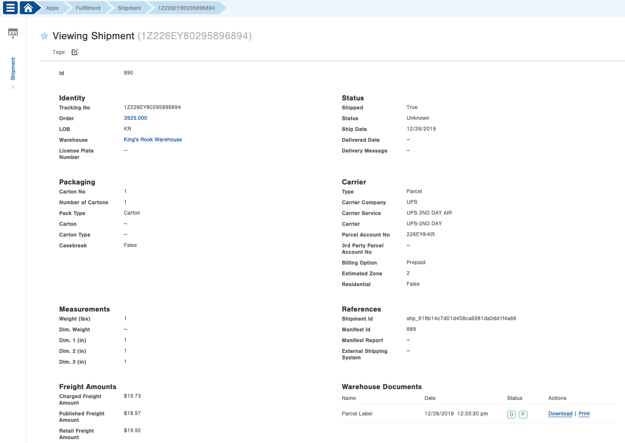Click the green D status badge
This screenshot has height=443, width=625.
[x=511, y=414]
